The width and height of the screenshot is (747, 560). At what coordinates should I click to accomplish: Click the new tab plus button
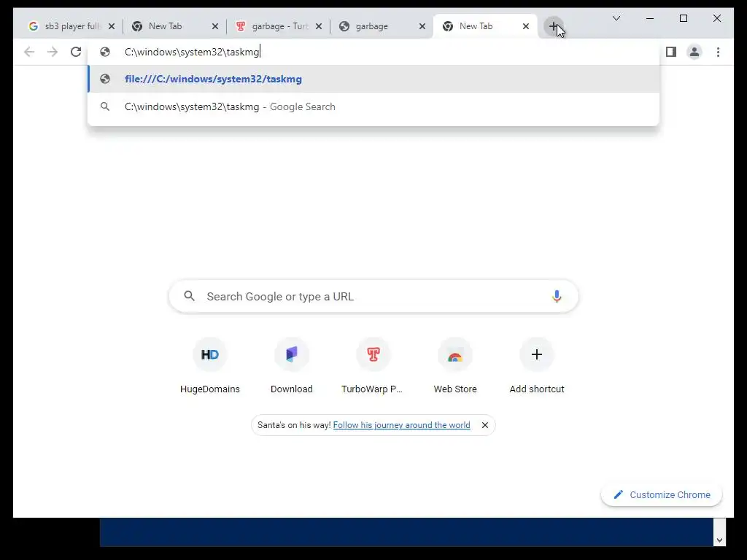pos(553,26)
